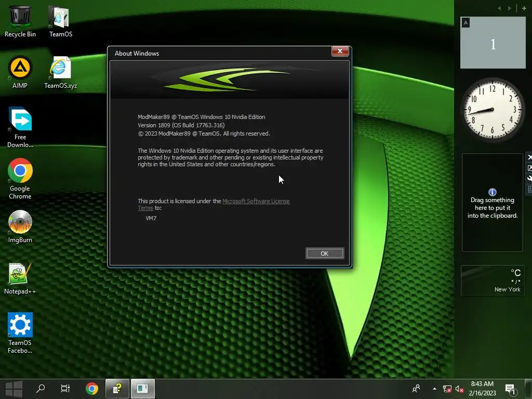Click the clipboard gadget drag handle

(529, 189)
